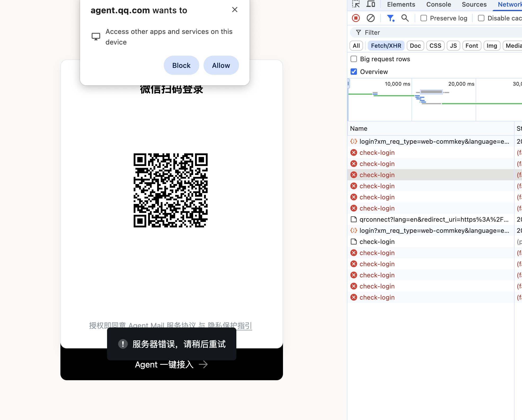The height and width of the screenshot is (420, 522).
Task: Filter requests by CSS
Action: pos(435,46)
